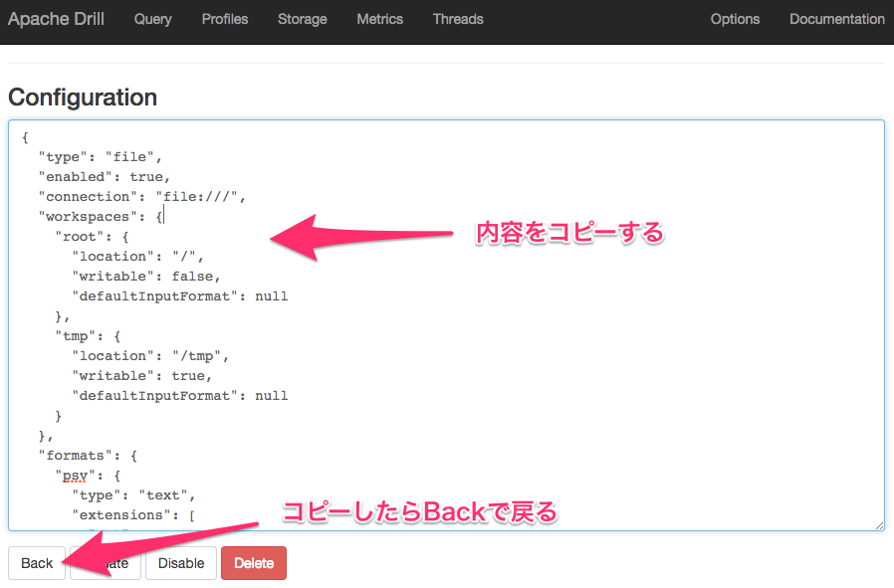Click the misspelled "psv" key
Image resolution: width=894 pixels, height=588 pixels.
tap(76, 476)
